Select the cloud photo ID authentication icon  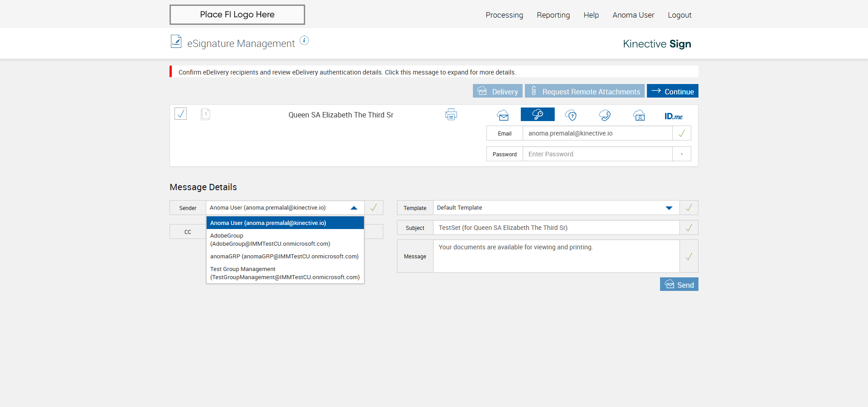click(x=639, y=115)
